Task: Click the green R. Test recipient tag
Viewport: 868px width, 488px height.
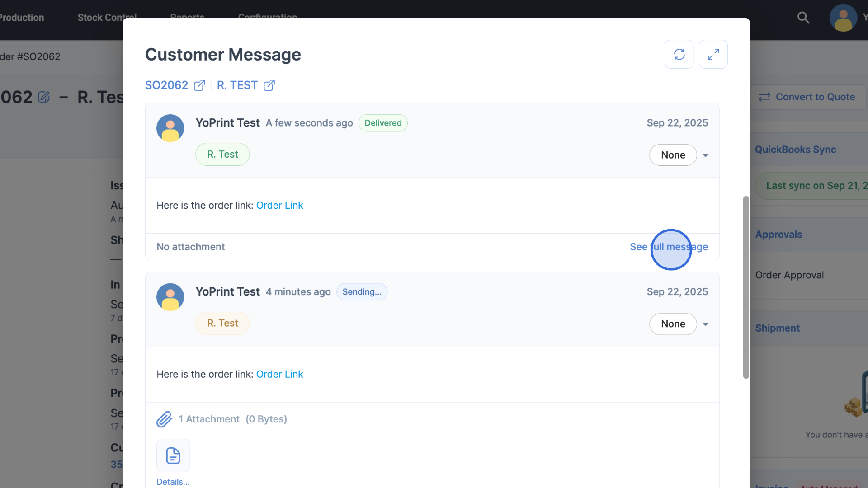Action: [x=222, y=155]
